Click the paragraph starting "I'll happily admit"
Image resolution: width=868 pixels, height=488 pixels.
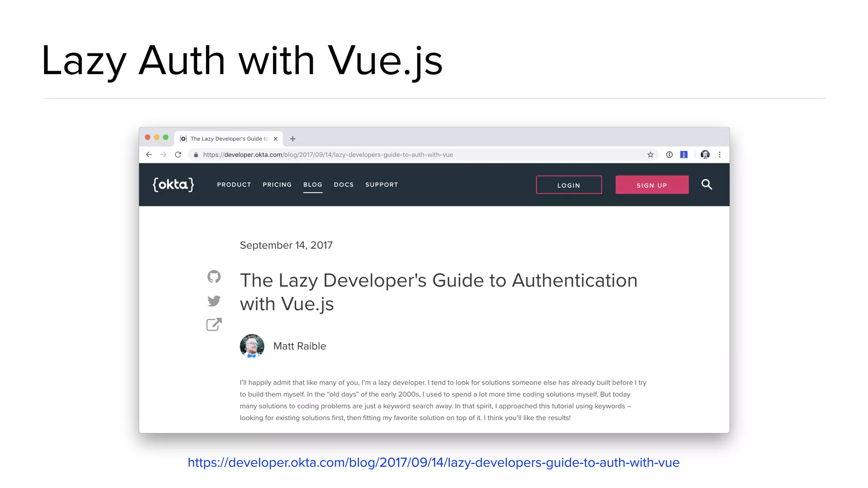point(443,400)
